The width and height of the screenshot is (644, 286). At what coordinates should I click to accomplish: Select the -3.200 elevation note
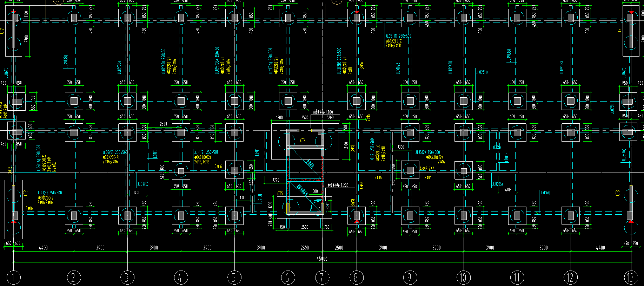tap(338, 185)
